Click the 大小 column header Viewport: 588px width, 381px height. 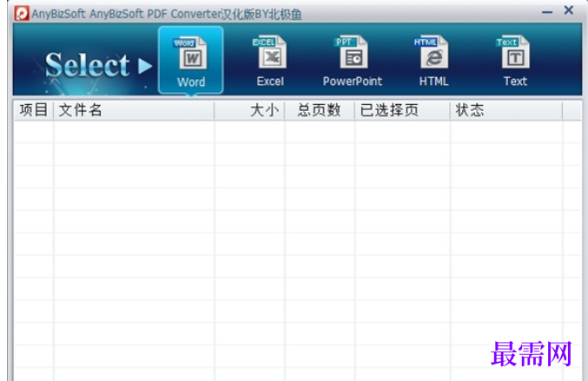(x=250, y=110)
